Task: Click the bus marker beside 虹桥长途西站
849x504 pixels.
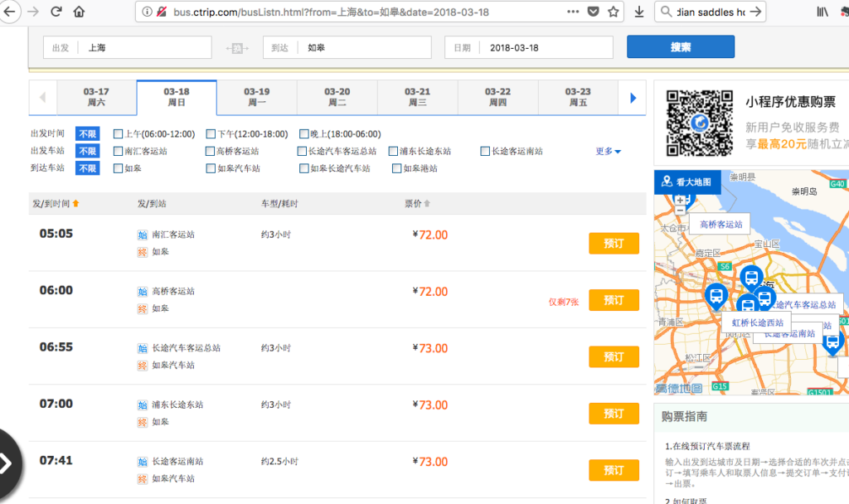Action: (x=716, y=297)
